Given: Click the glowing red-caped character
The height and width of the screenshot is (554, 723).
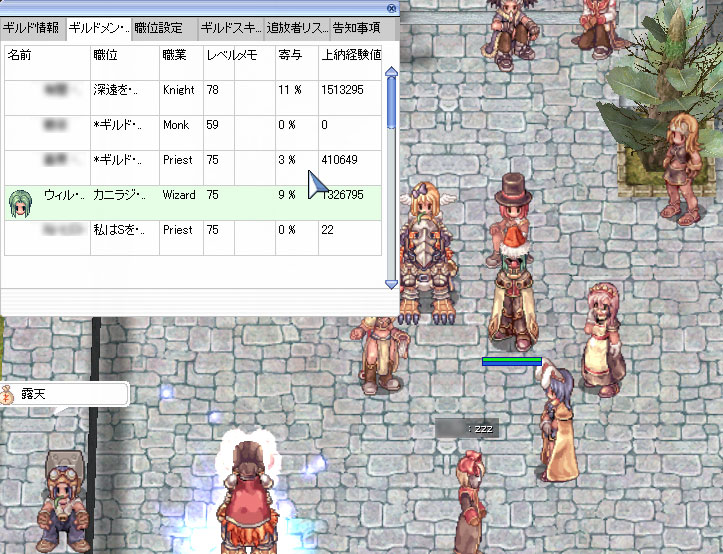Looking at the screenshot, I should click(248, 498).
